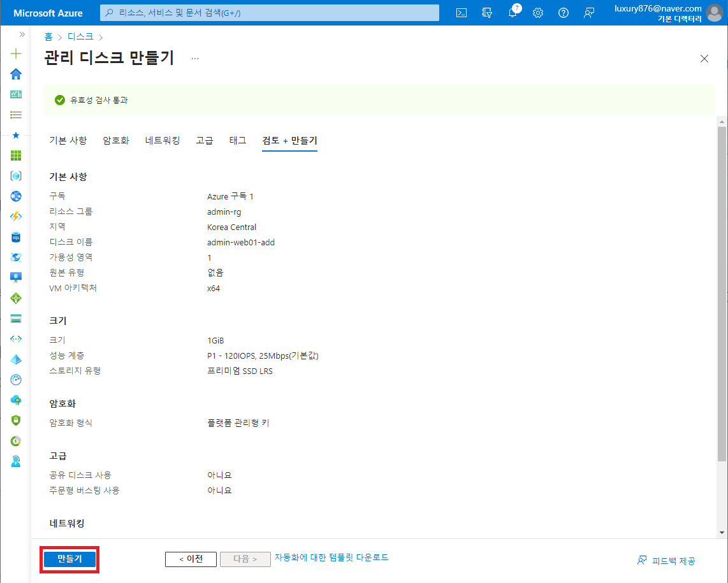
Task: Click the vertical scrollbar thumb
Action: [x=722, y=294]
